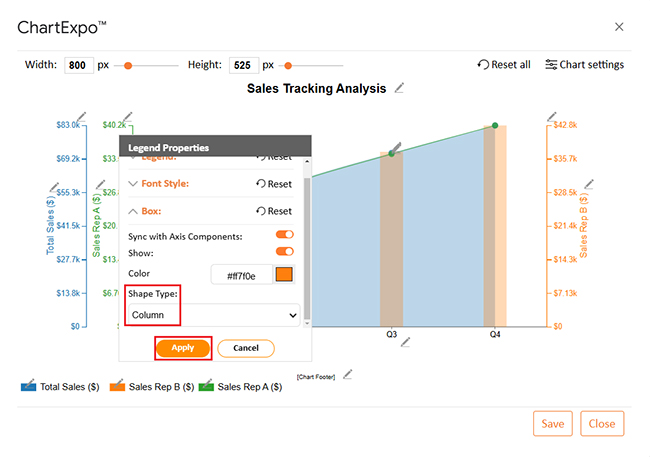Image resolution: width=650 pixels, height=457 pixels.
Task: Click the color hex input #ff7f0e
Action: tap(242, 275)
